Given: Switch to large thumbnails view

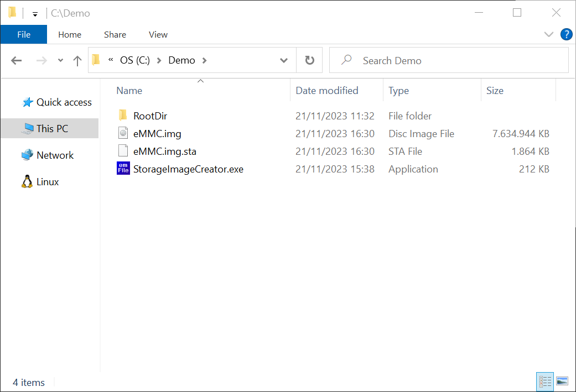Looking at the screenshot, I should click(x=562, y=381).
